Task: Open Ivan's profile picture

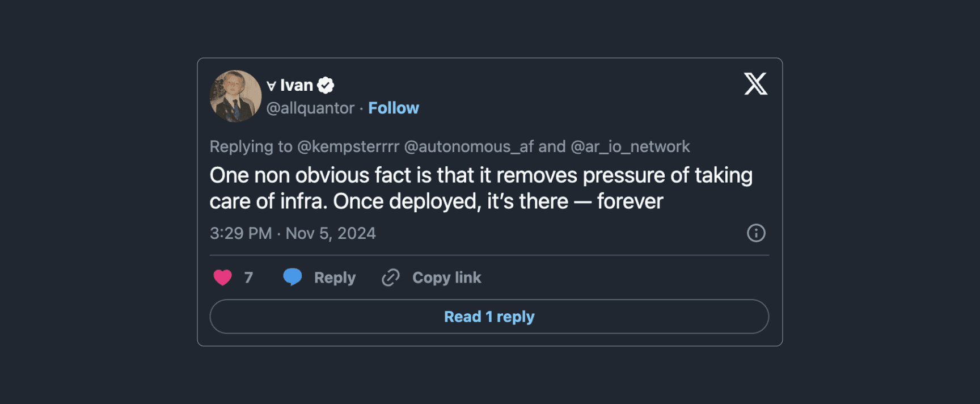Action: tap(235, 96)
